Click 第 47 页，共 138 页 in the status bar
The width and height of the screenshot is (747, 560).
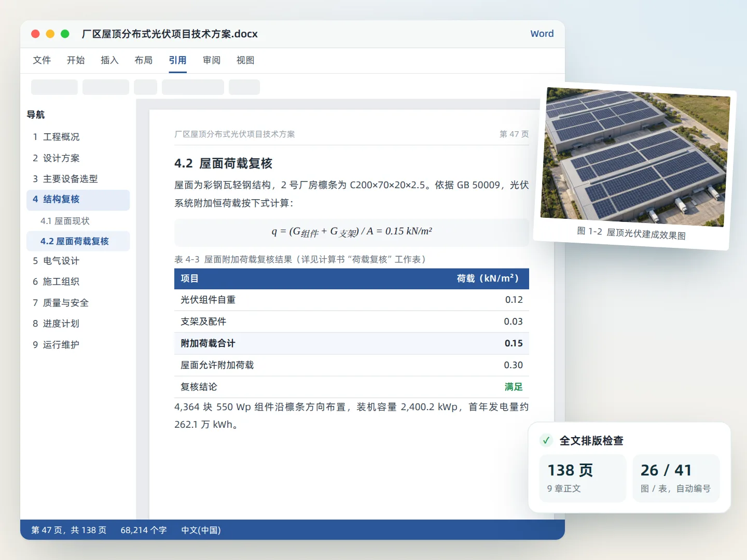click(x=69, y=530)
